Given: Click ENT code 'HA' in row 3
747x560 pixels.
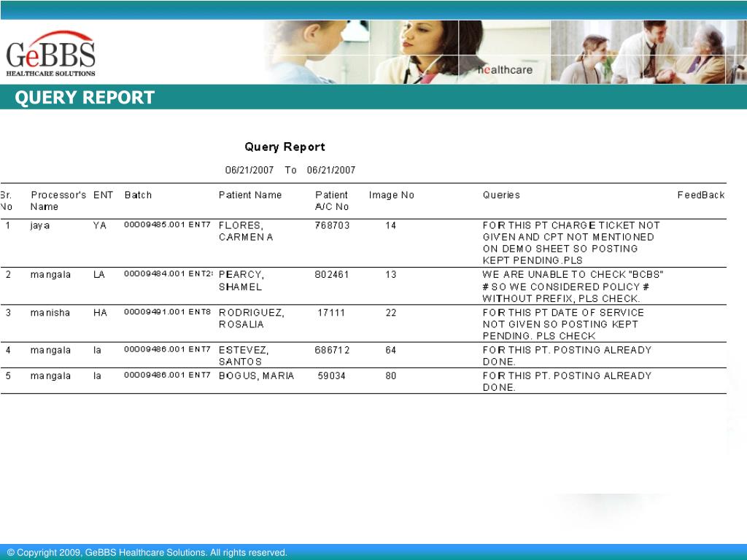Looking at the screenshot, I should (100, 313).
